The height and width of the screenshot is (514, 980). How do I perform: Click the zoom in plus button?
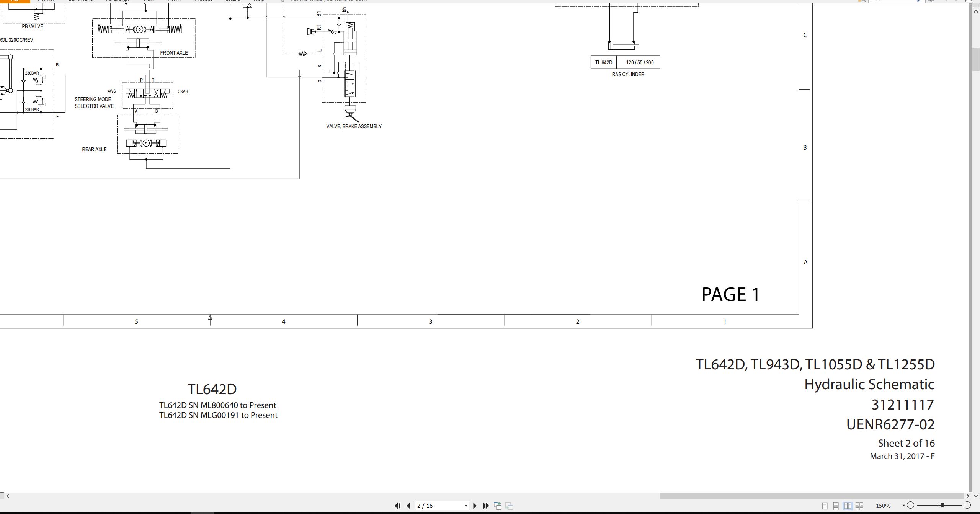click(967, 505)
